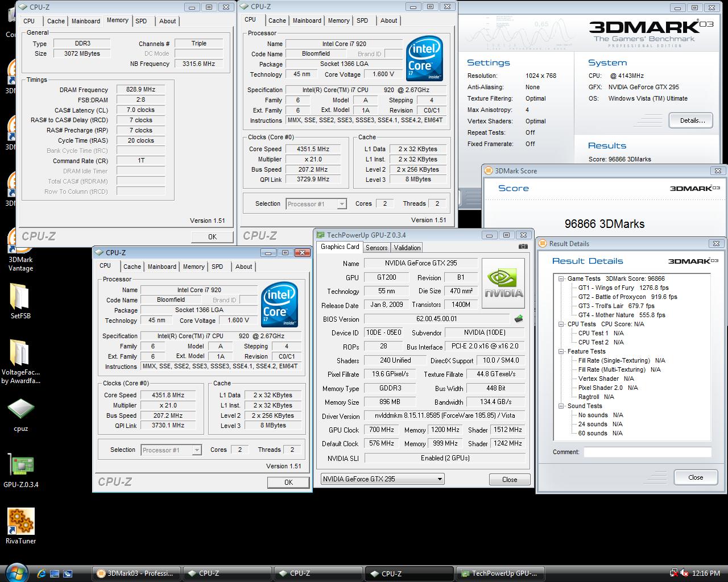Click Intel Core i7 logo in lower CPU-Z window
Screen dimensions: 728x582
click(x=279, y=304)
